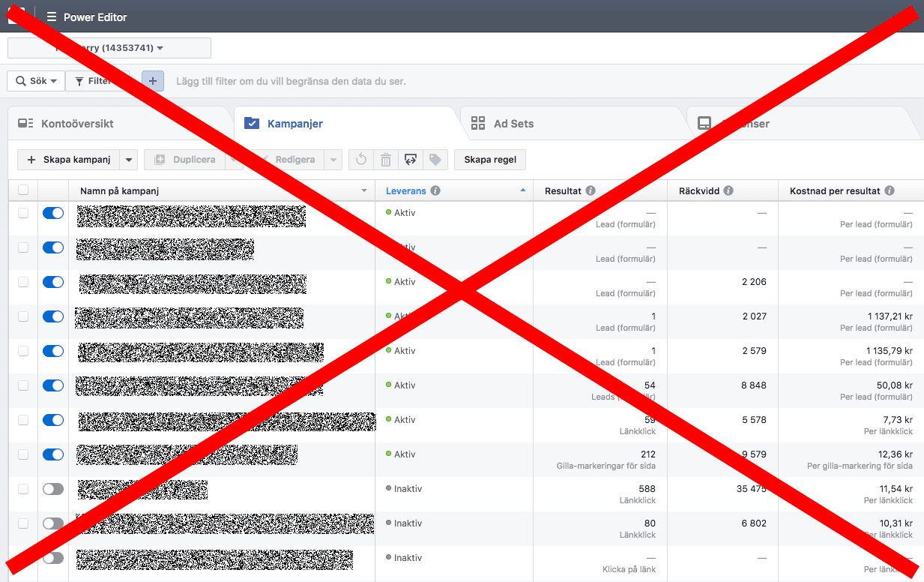The image size is (924, 582).
Task: Click the export and import icon
Action: click(410, 160)
